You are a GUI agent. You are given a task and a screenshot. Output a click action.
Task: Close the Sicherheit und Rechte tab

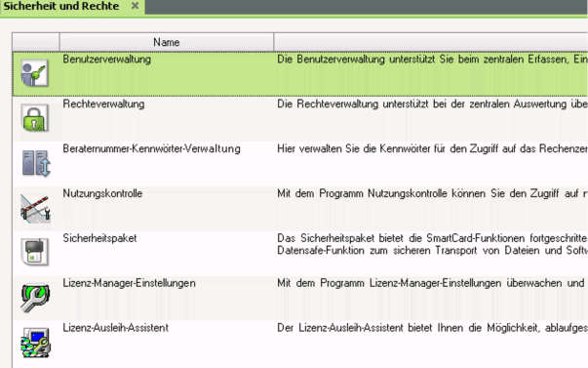coord(135,6)
